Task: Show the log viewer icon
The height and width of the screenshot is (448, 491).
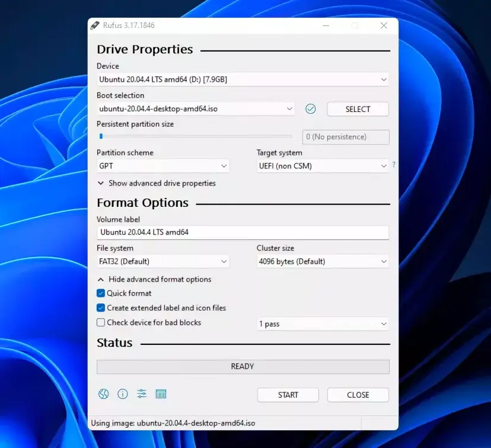Action: click(x=161, y=394)
